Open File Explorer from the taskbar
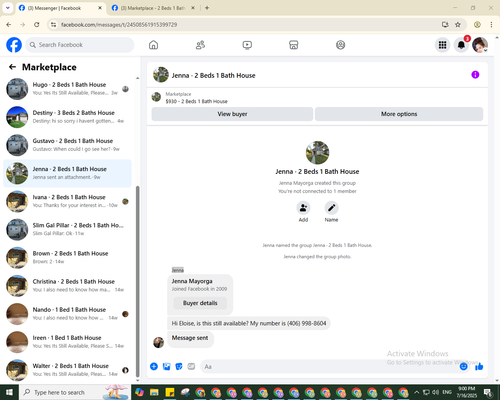 click(154, 392)
